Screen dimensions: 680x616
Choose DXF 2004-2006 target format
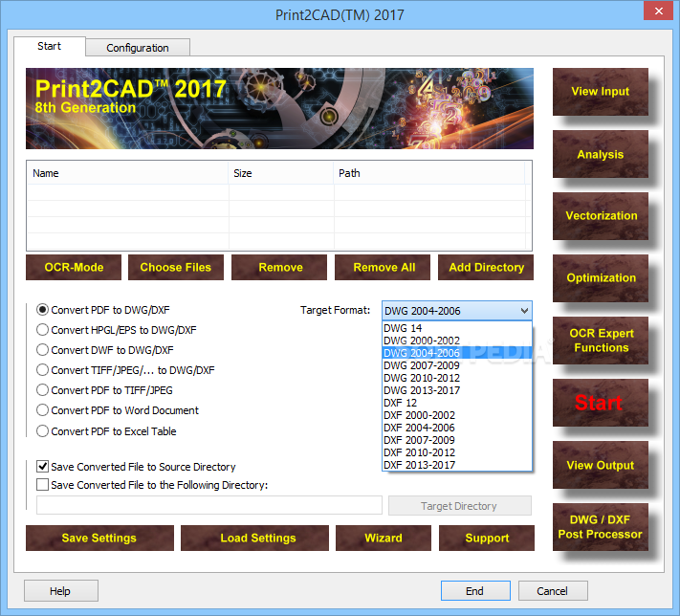pos(456,428)
